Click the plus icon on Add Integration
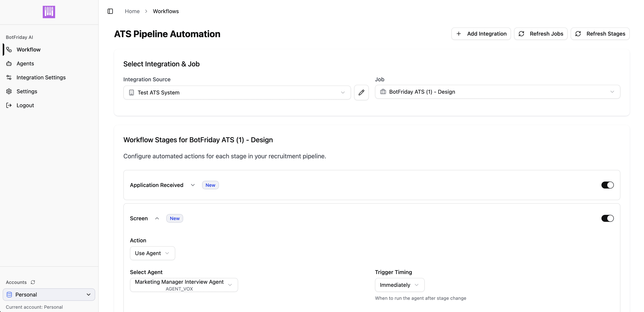The height and width of the screenshot is (312, 644). tap(459, 34)
